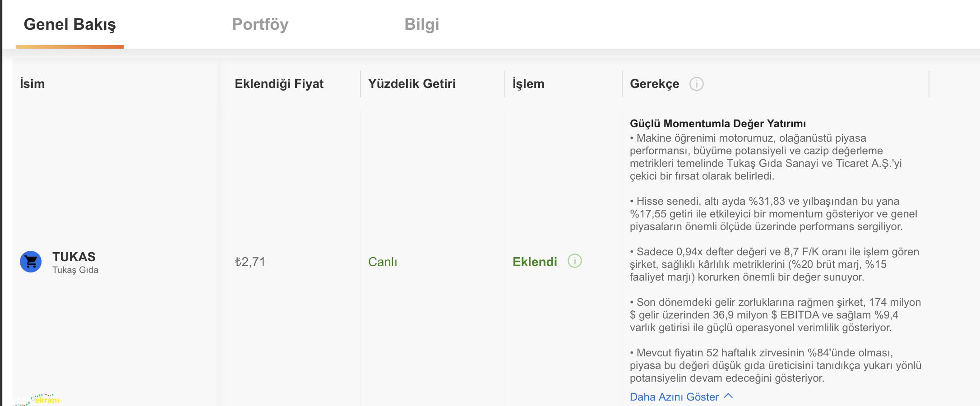Click the blue shopping cart icon for TUKAS
The image size is (980, 406).
click(x=31, y=262)
